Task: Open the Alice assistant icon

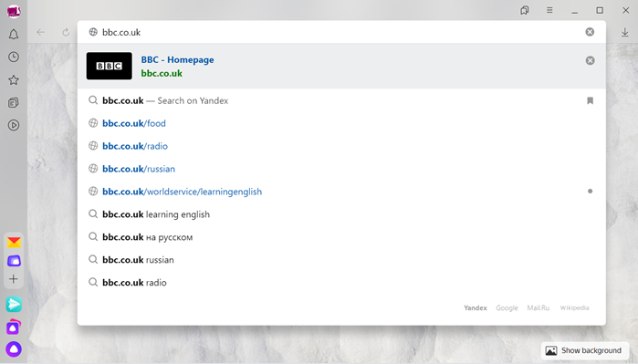Action: [x=14, y=349]
